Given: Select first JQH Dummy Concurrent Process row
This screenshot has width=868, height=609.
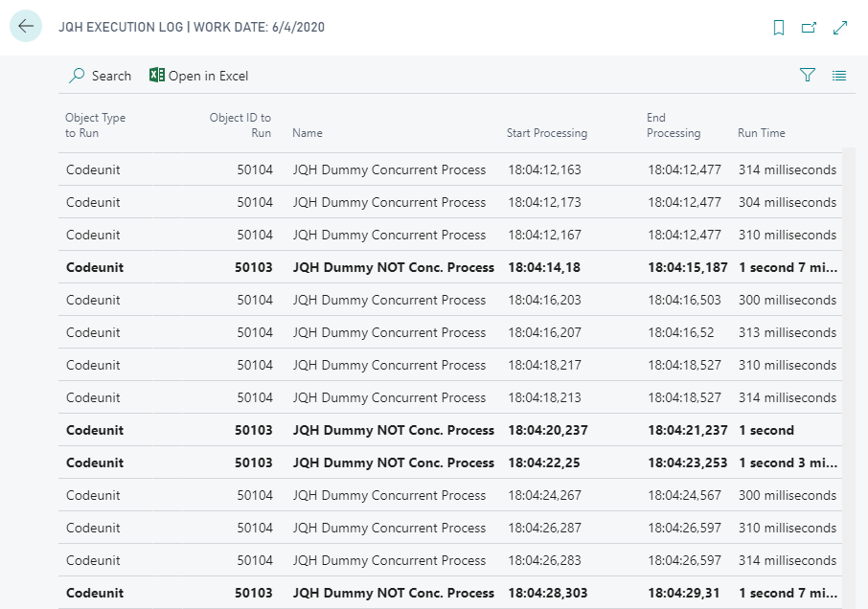Looking at the screenshot, I should click(389, 170).
